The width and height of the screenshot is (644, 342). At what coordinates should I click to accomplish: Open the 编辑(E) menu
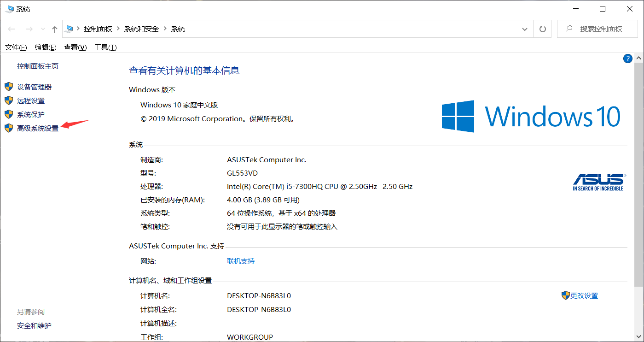coord(46,47)
